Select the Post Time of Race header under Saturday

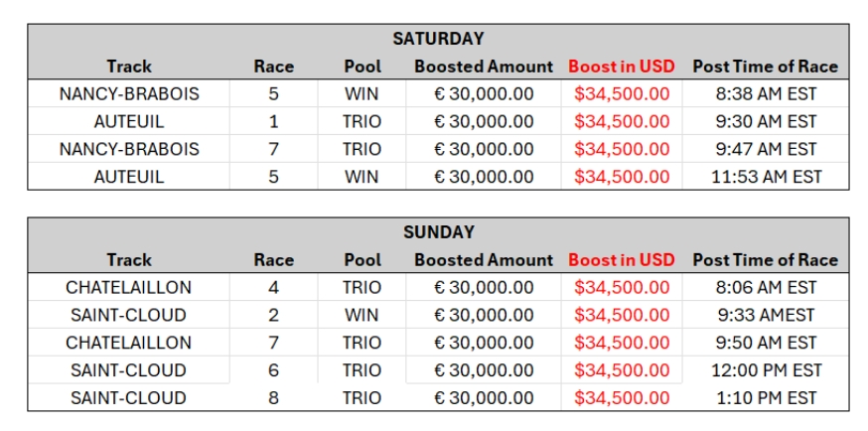pyautogui.click(x=765, y=67)
